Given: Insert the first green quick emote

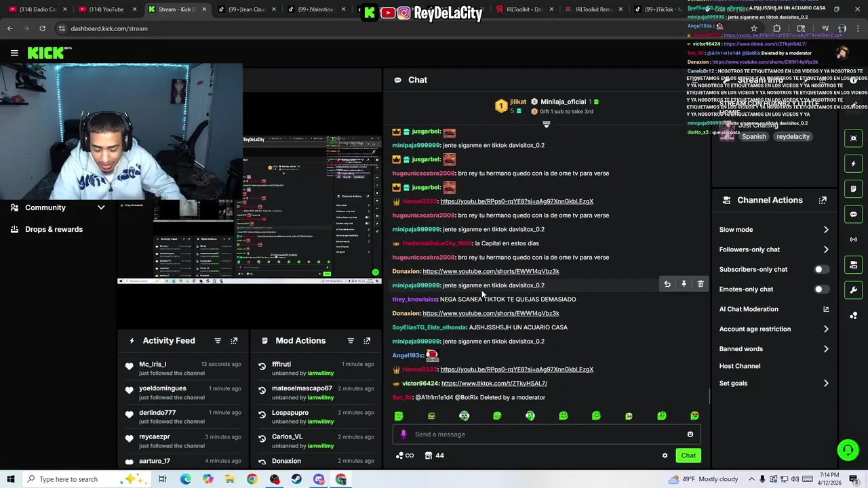Looking at the screenshot, I should pyautogui.click(x=399, y=415).
